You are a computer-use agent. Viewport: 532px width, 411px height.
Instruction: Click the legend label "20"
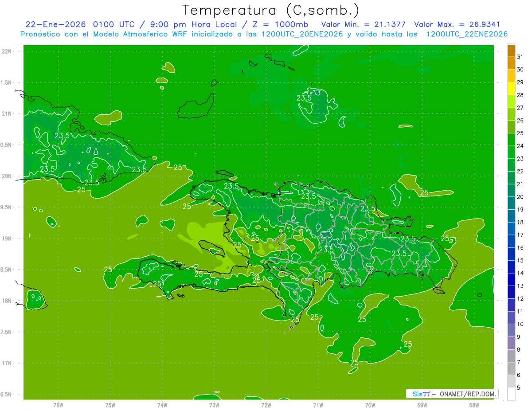click(520, 197)
